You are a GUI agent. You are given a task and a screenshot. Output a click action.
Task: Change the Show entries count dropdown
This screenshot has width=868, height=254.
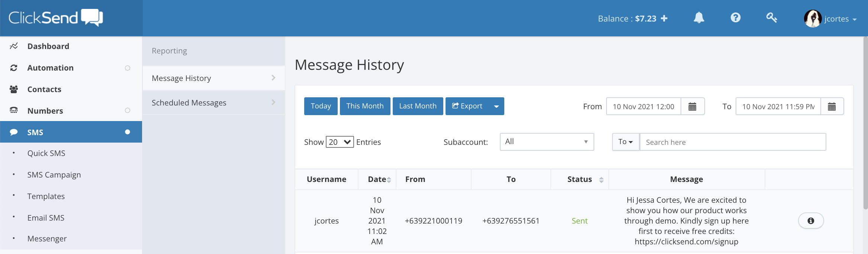click(340, 142)
